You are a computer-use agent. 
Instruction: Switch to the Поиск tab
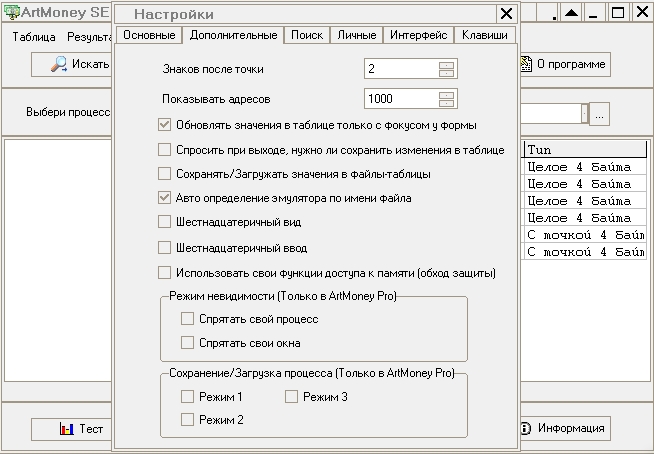[307, 35]
